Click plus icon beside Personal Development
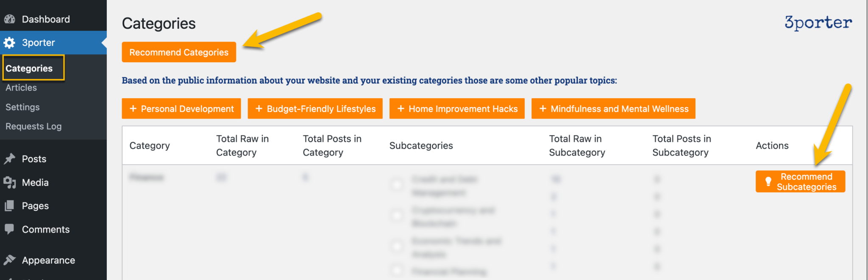Screen dimensions: 868x280 tap(133, 108)
